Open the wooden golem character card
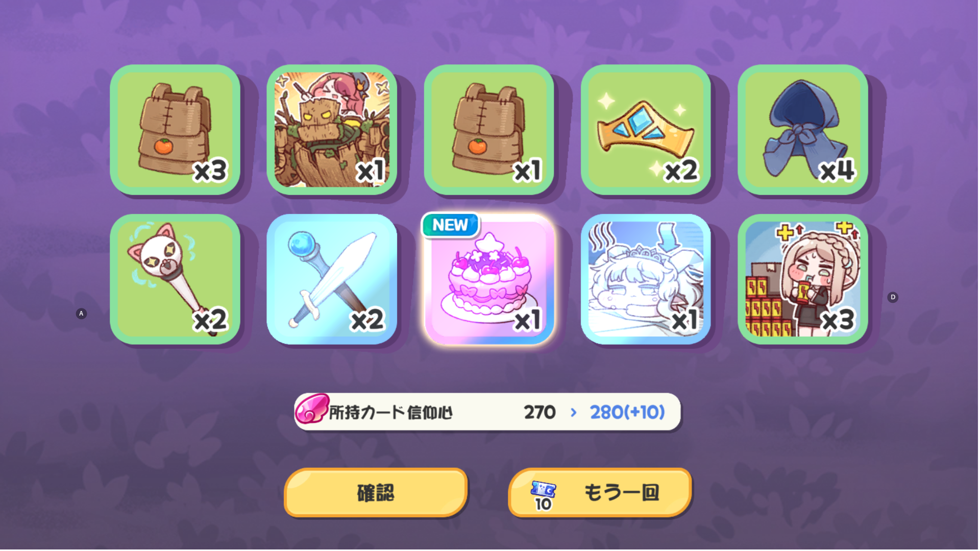The width and height of the screenshot is (980, 551). [x=332, y=130]
